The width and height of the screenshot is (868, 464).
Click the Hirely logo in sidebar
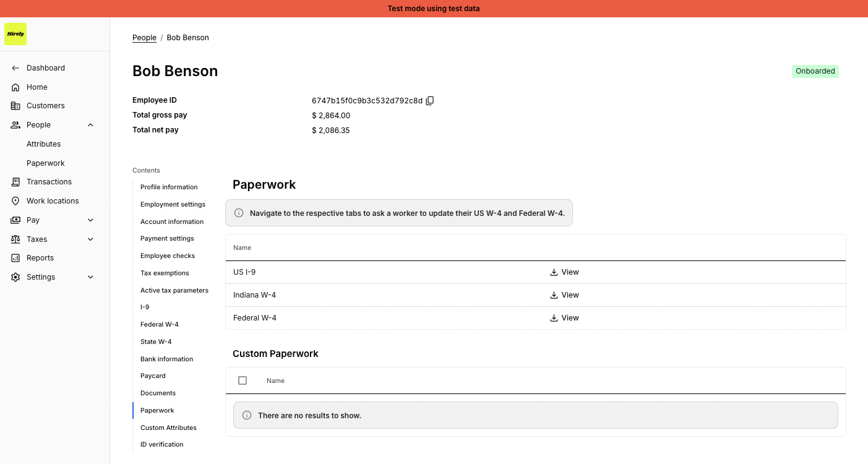click(15, 34)
